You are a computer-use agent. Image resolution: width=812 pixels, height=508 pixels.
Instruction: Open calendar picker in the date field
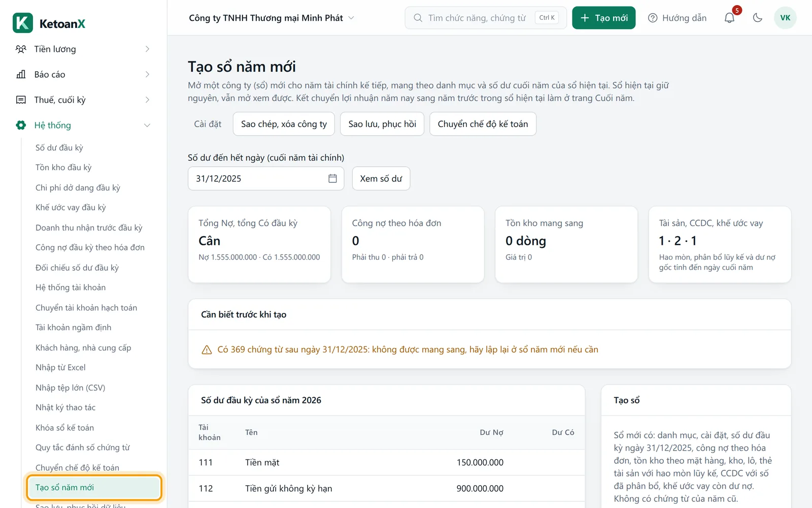[332, 178]
